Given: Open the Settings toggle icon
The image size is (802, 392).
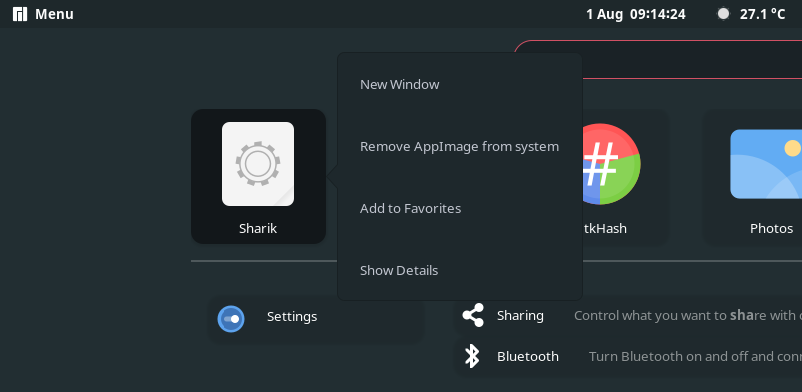Looking at the screenshot, I should pyautogui.click(x=231, y=319).
